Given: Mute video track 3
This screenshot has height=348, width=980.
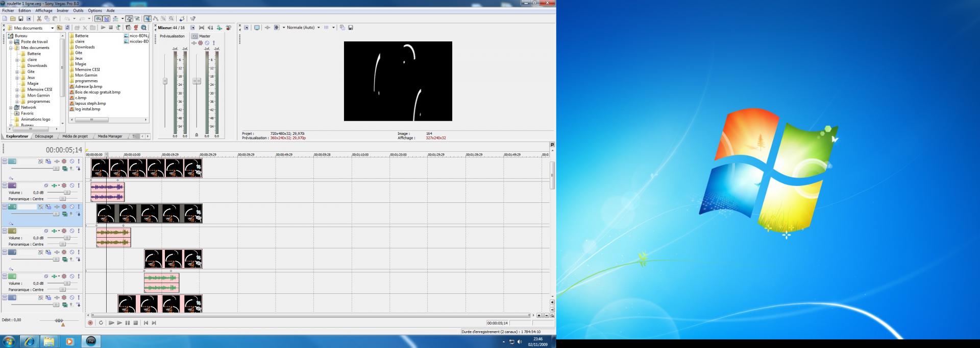Looking at the screenshot, I should click(72, 161).
